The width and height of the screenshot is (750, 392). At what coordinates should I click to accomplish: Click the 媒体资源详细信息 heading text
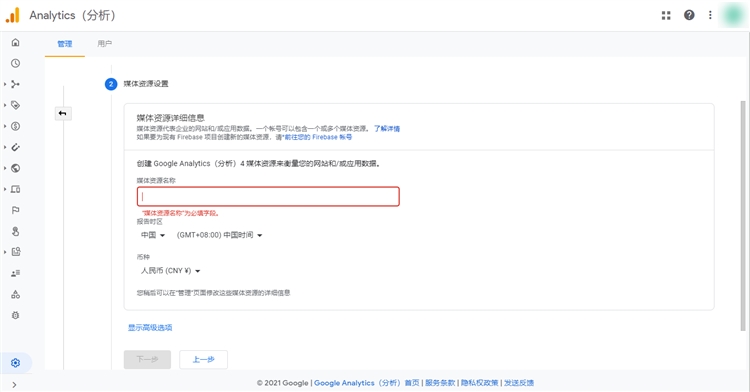click(170, 118)
